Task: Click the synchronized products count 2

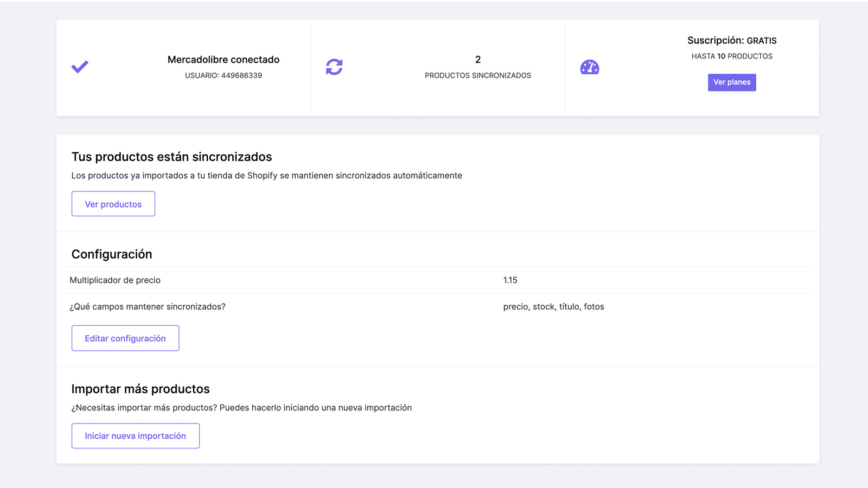Action: pyautogui.click(x=478, y=60)
